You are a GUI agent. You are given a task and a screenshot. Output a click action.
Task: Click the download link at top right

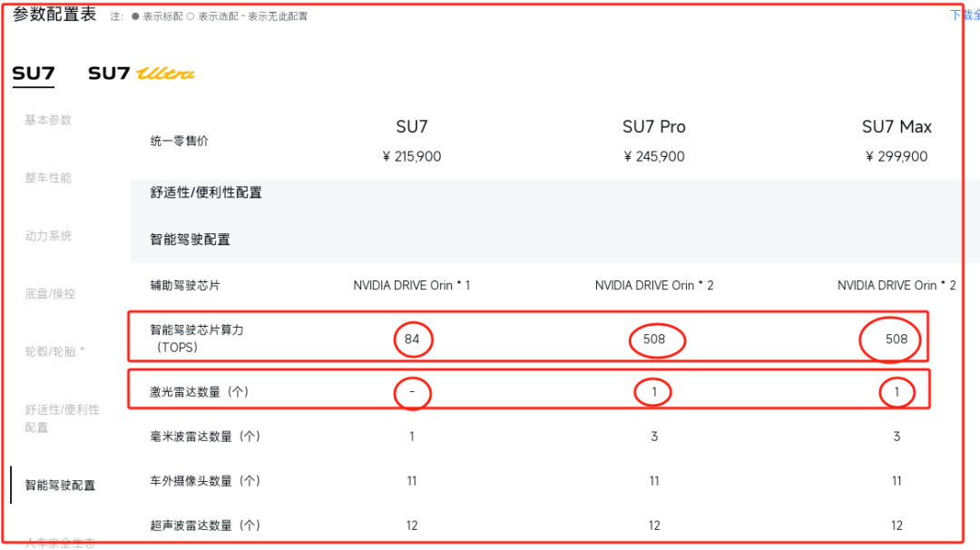[964, 15]
